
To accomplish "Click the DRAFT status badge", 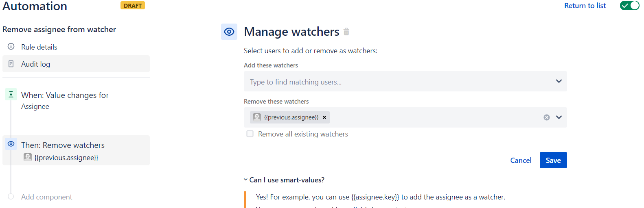I will click(x=133, y=6).
